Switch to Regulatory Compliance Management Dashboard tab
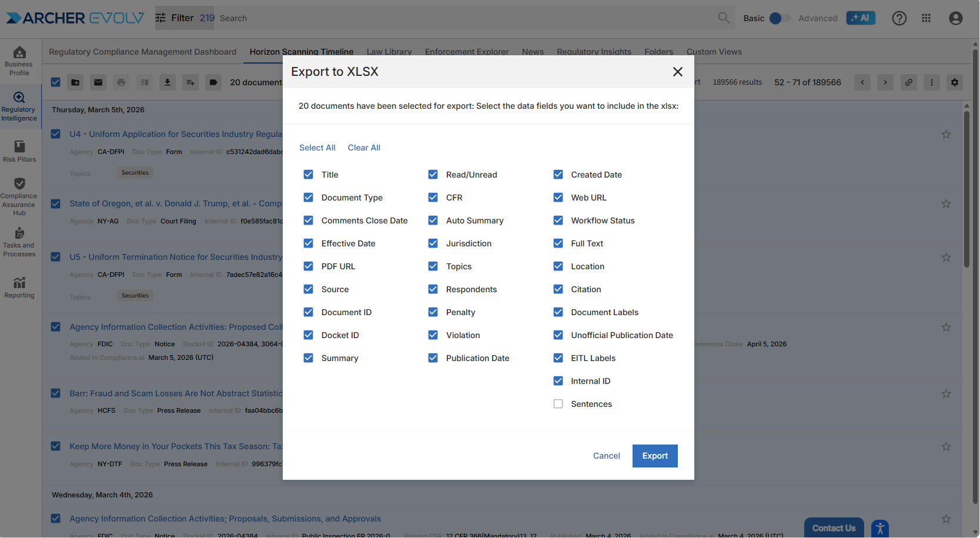This screenshot has width=980, height=538. [x=142, y=52]
